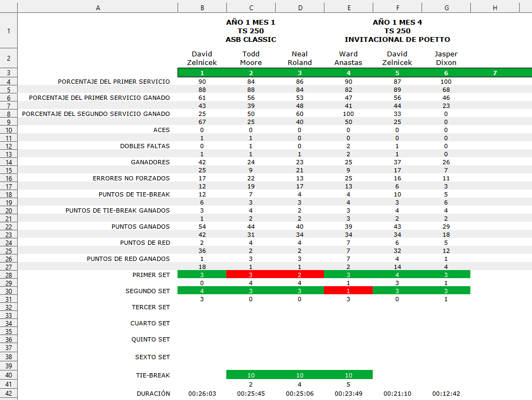Click the Ward Anastas name cell
532x400 pixels.
tap(349, 59)
